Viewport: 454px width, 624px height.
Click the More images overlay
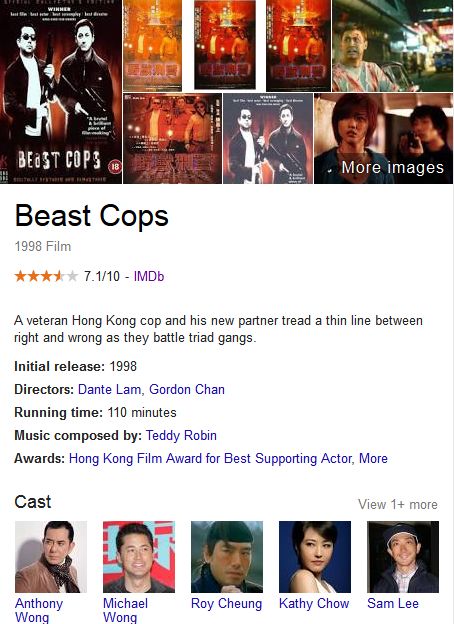(x=384, y=138)
